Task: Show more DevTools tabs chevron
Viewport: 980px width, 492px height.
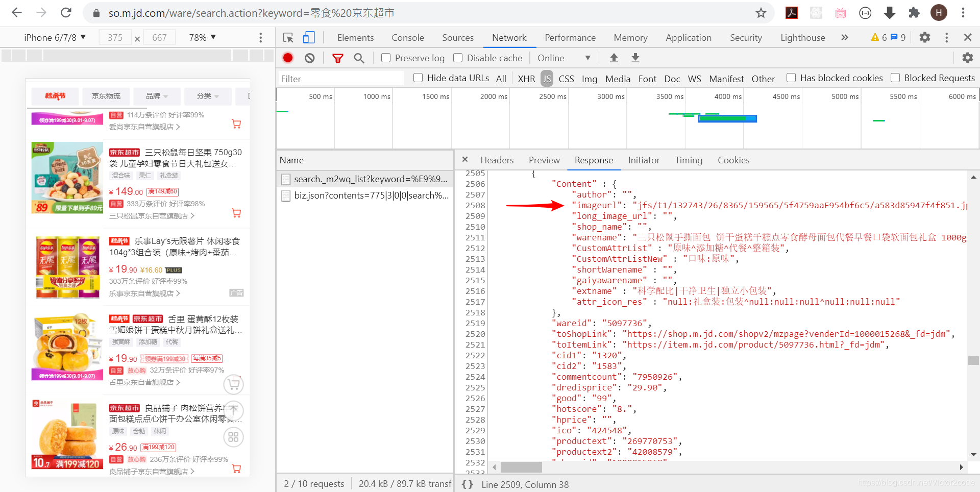Action: 845,37
